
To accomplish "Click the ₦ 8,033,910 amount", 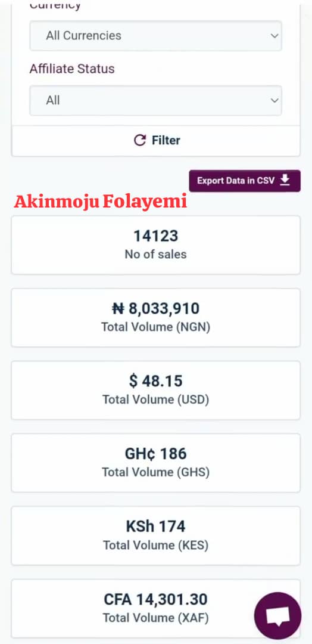I will pyautogui.click(x=156, y=308).
